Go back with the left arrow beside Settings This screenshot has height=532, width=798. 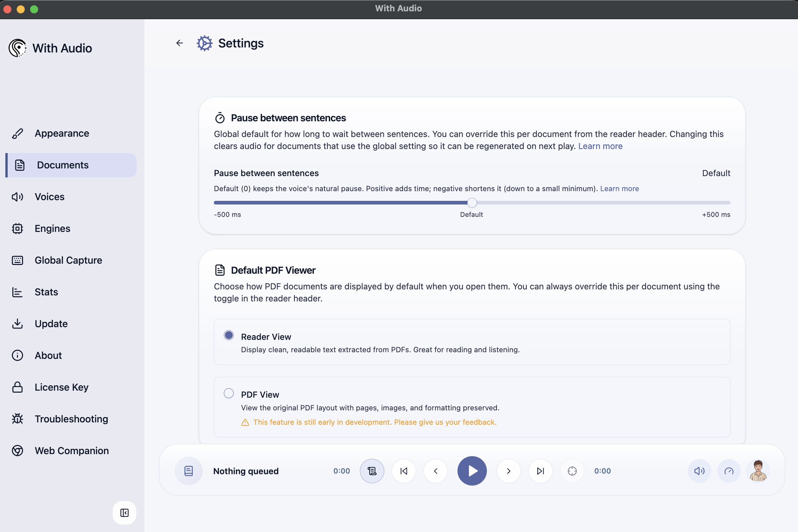tap(179, 43)
